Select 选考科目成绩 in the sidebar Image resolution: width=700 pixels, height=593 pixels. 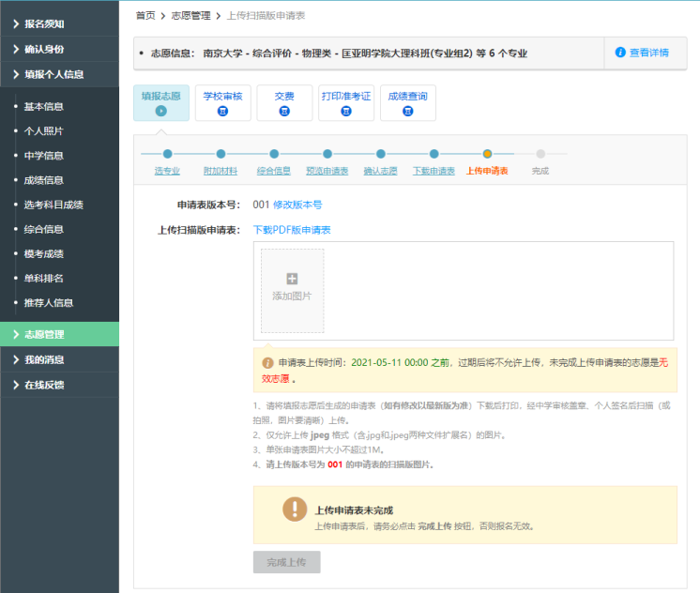click(x=53, y=205)
